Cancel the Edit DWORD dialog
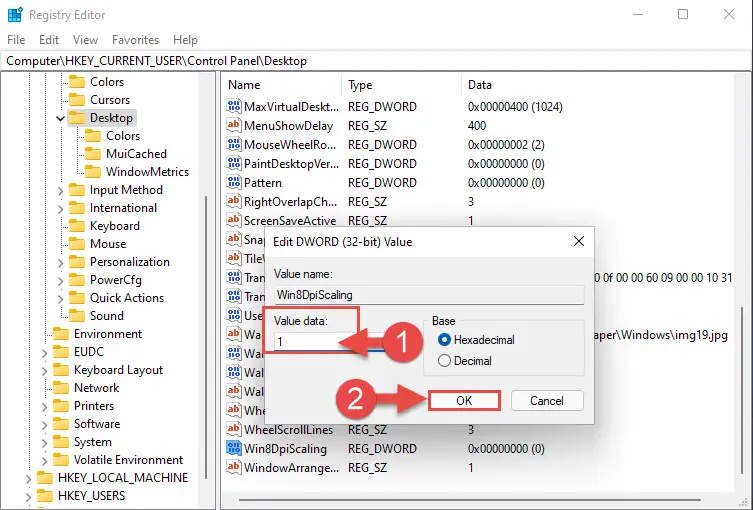 [x=547, y=401]
